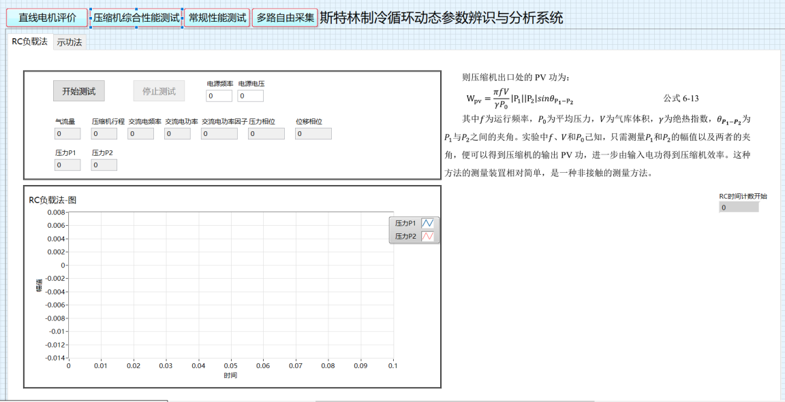This screenshot has width=785, height=402.
Task: Select the RC负载法 tab
Action: (x=29, y=42)
